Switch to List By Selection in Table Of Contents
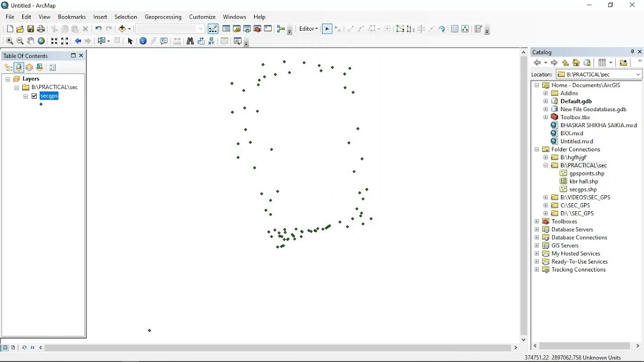Viewport: 644px width, 362px height. coord(40,67)
